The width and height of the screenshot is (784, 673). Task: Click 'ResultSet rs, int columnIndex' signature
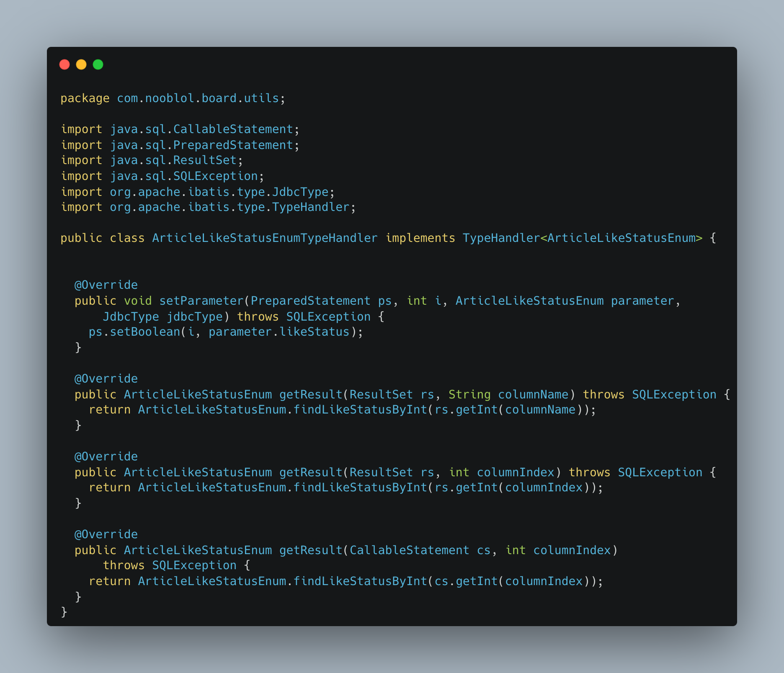(x=452, y=473)
